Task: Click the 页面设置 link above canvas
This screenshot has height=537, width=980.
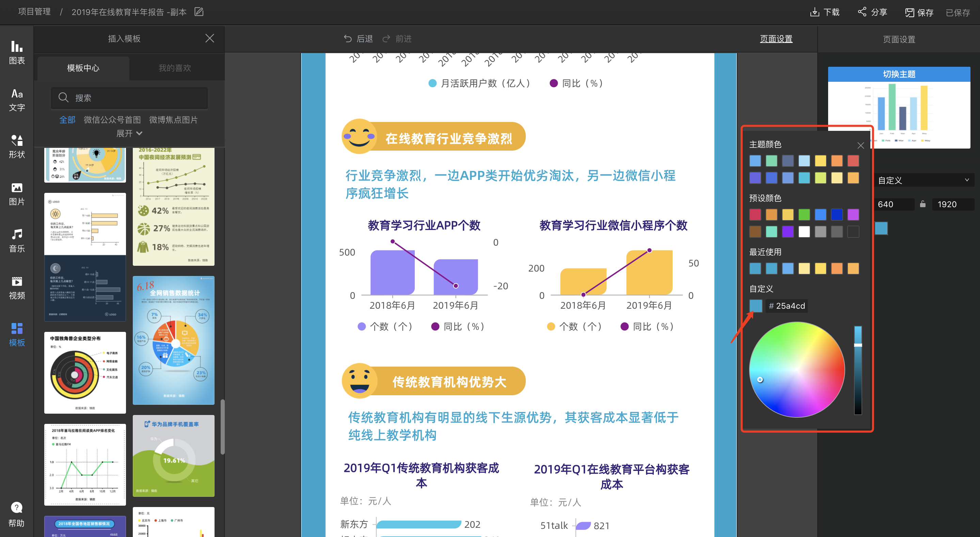Action: 776,39
